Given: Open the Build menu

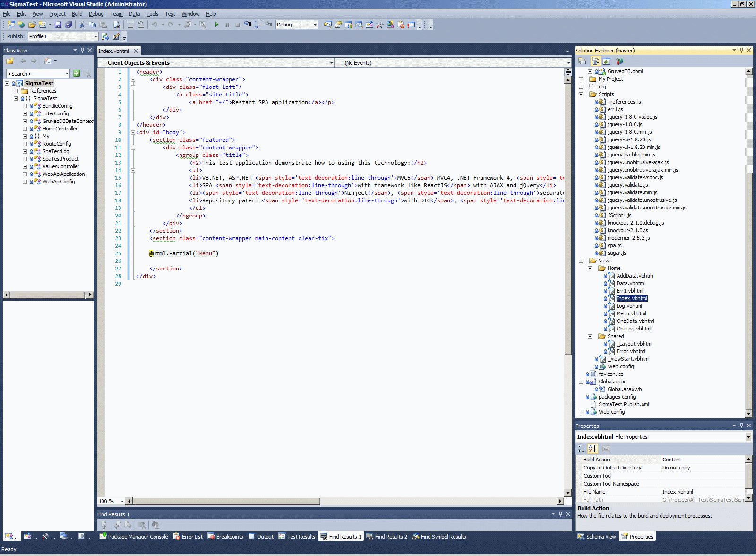Looking at the screenshot, I should click(x=77, y=14).
